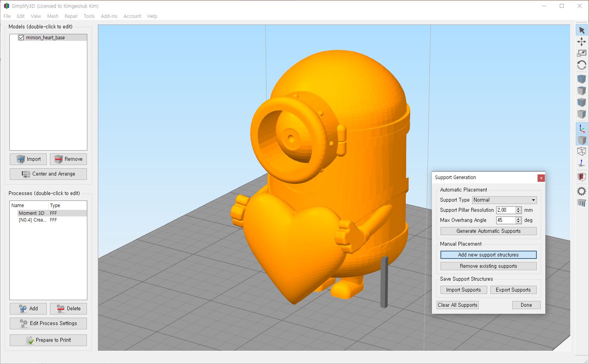The height and width of the screenshot is (364, 589).
Task: Click Max Overhang Angle input field
Action: point(506,220)
